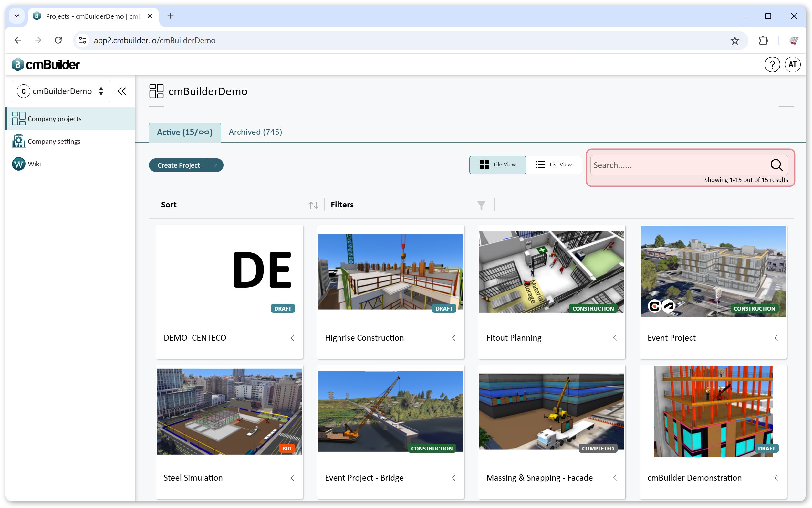View site information icon in address bar
Viewport: 812px width, 508px height.
click(x=83, y=40)
